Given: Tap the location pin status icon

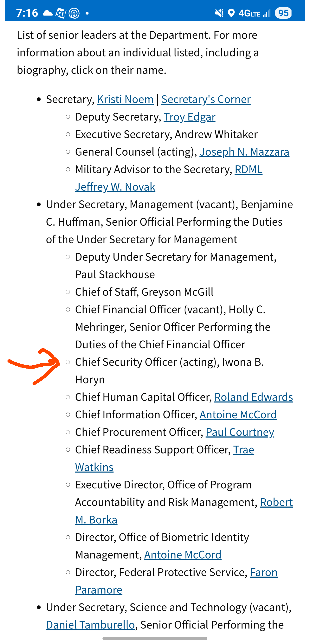Looking at the screenshot, I should 232,13.
